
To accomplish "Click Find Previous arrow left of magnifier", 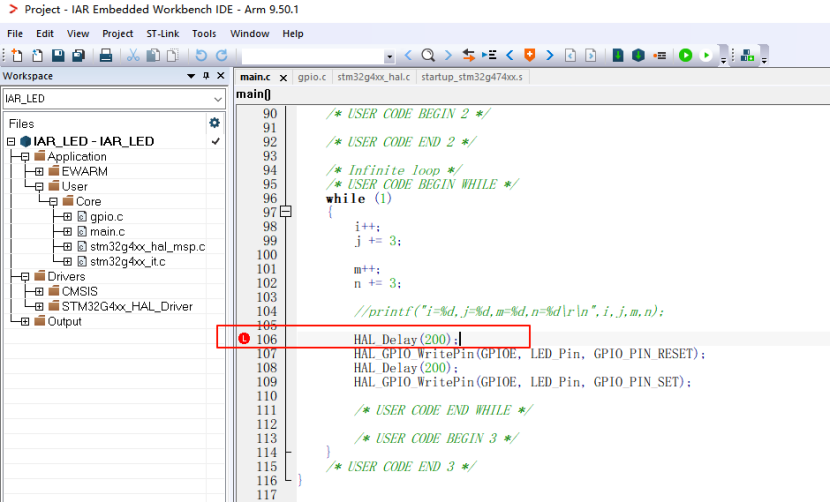I will click(x=408, y=55).
